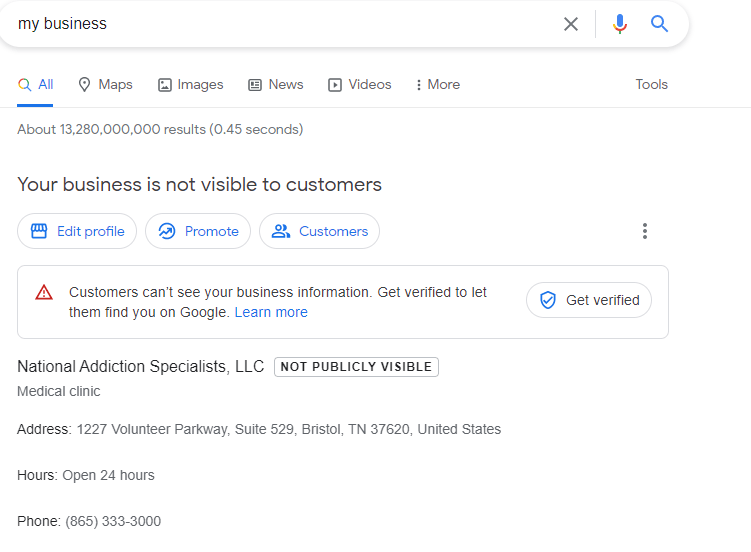Open the Tools search options

[651, 85]
